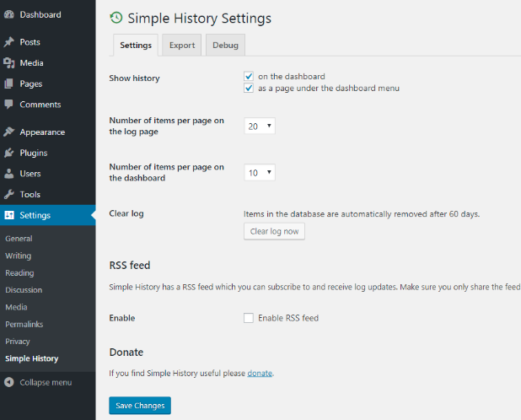Click the Comments speech bubble icon
This screenshot has height=420, width=521.
pos(9,105)
